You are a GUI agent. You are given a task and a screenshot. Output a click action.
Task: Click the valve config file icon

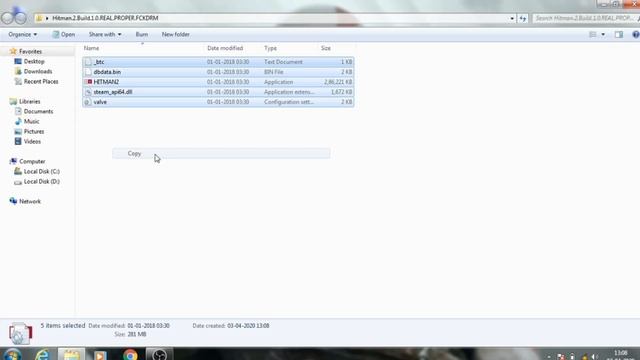[88, 102]
